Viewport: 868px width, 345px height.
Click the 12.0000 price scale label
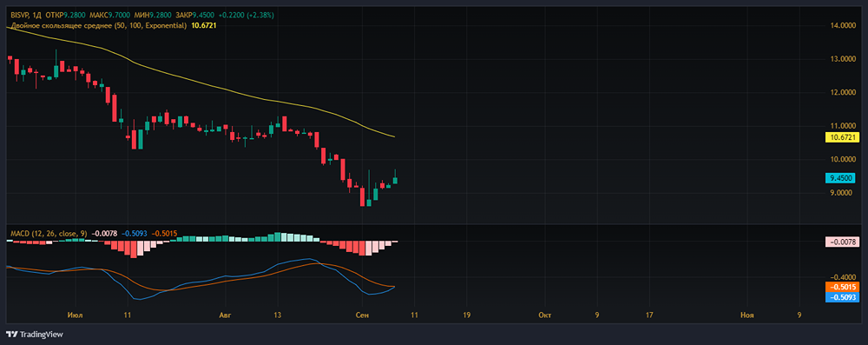coord(842,93)
